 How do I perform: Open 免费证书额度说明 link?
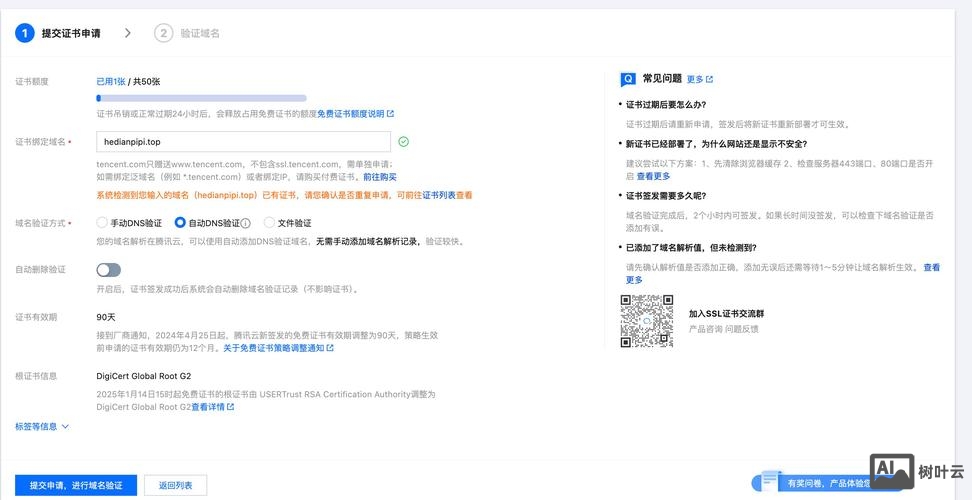coord(355,114)
